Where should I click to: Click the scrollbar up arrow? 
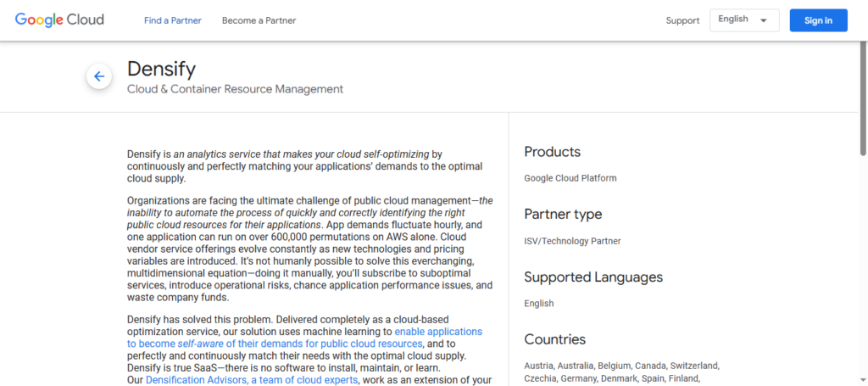[x=862, y=46]
